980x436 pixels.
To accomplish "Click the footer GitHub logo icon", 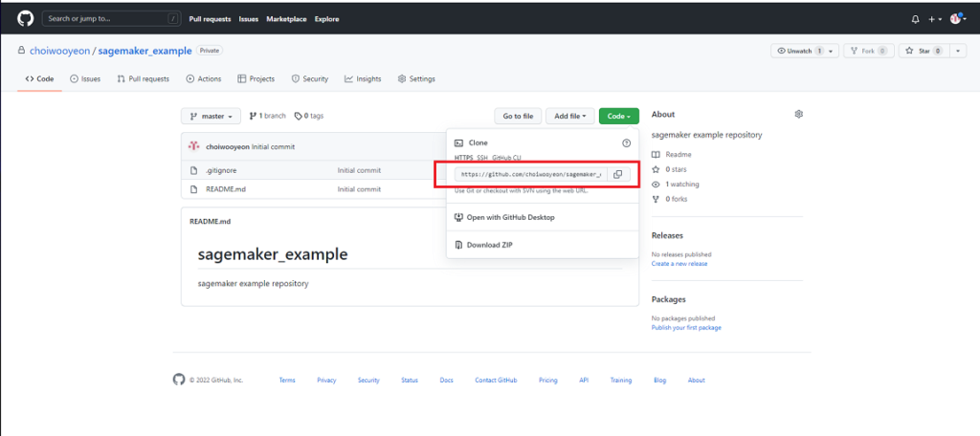I will click(x=179, y=380).
